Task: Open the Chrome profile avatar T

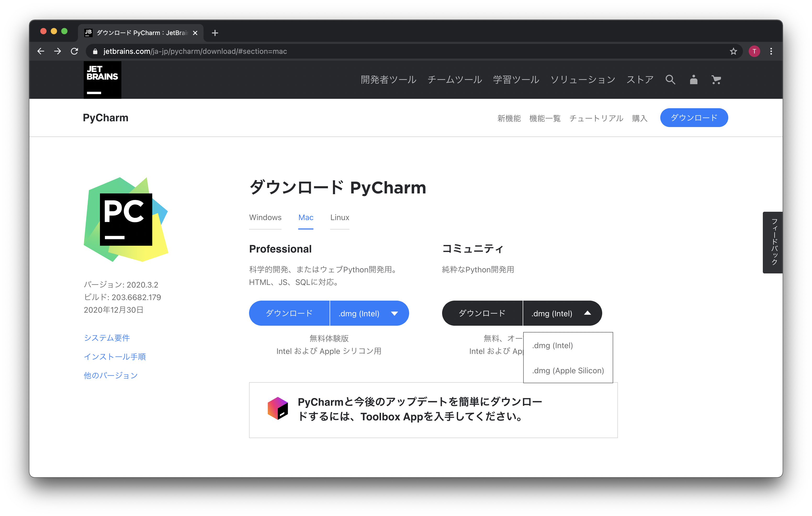Action: point(754,51)
